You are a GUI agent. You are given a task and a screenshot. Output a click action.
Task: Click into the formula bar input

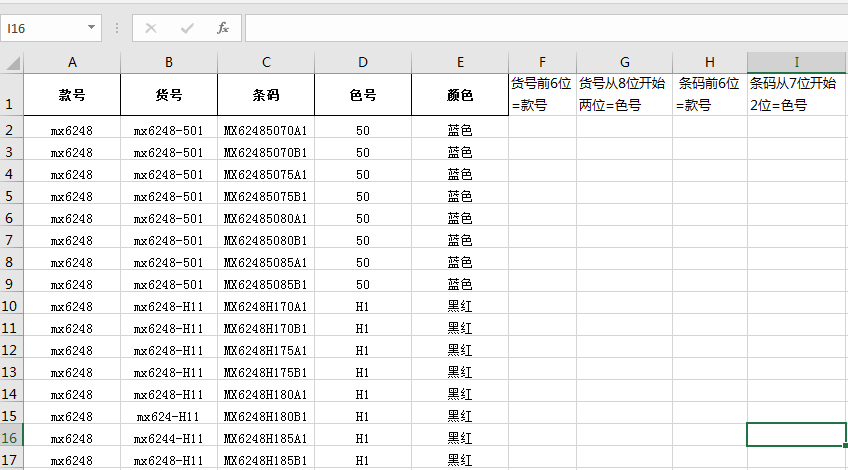[546, 28]
